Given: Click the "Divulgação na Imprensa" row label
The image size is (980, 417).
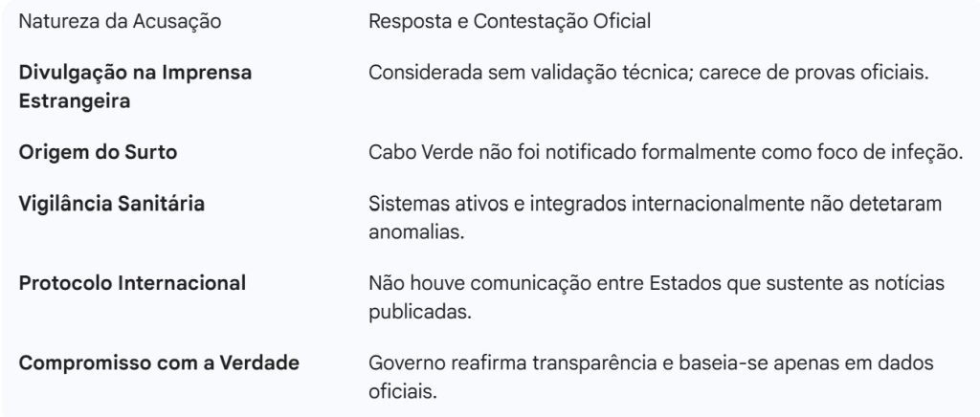Looking at the screenshot, I should [136, 74].
